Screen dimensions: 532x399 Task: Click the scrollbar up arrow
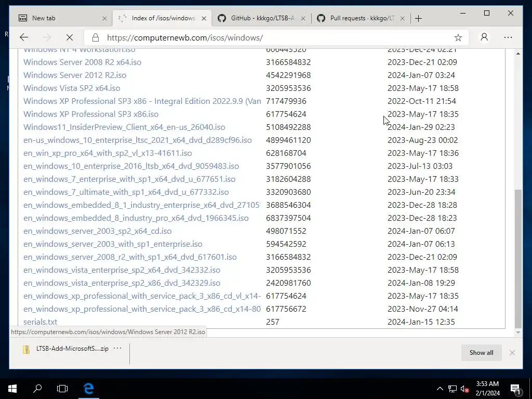click(x=518, y=54)
